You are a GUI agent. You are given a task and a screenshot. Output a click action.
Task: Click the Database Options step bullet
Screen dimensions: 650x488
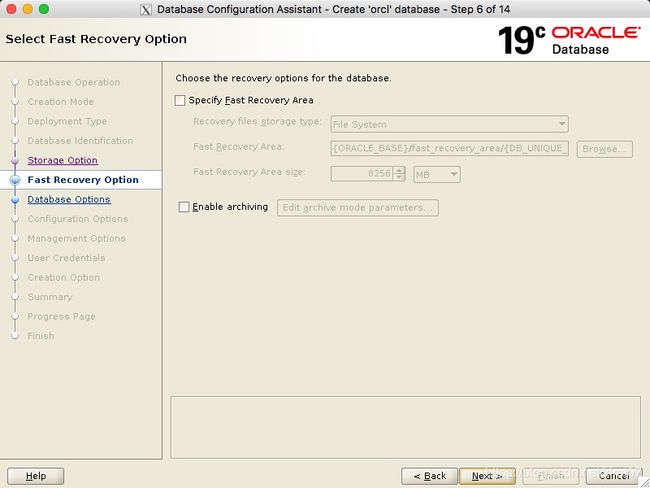15,199
